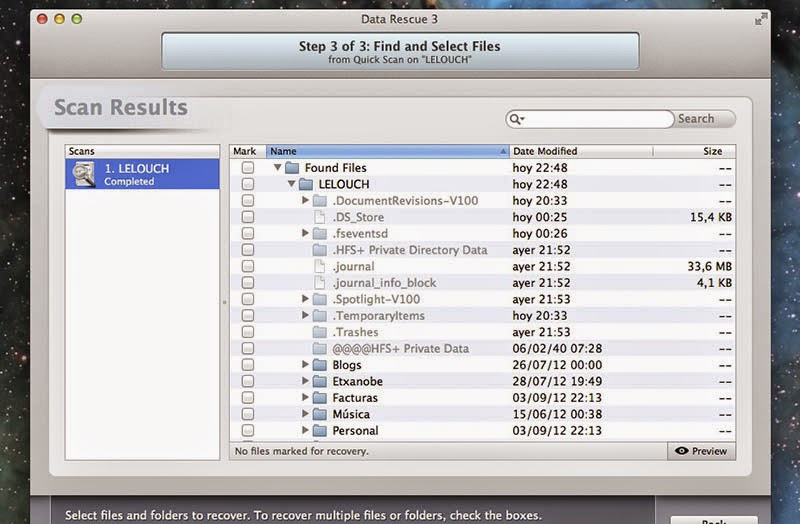Click the .DS_Store file icon
Screen dimensions: 800x524
319,217
